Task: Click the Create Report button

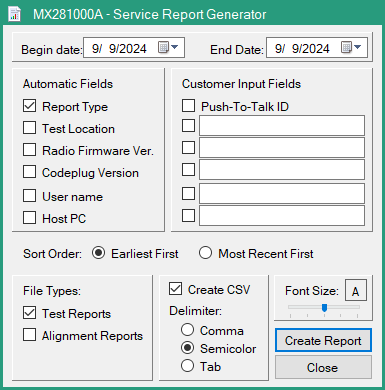Action: (x=323, y=340)
